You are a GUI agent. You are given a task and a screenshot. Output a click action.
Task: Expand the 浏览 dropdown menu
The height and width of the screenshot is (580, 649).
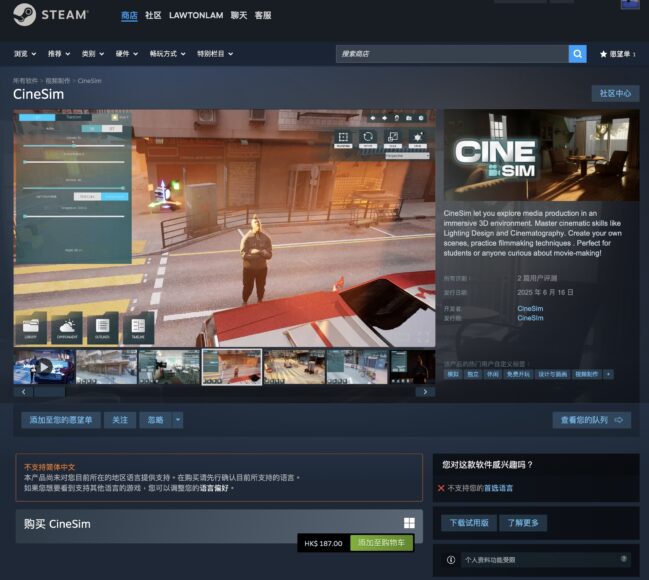click(26, 54)
